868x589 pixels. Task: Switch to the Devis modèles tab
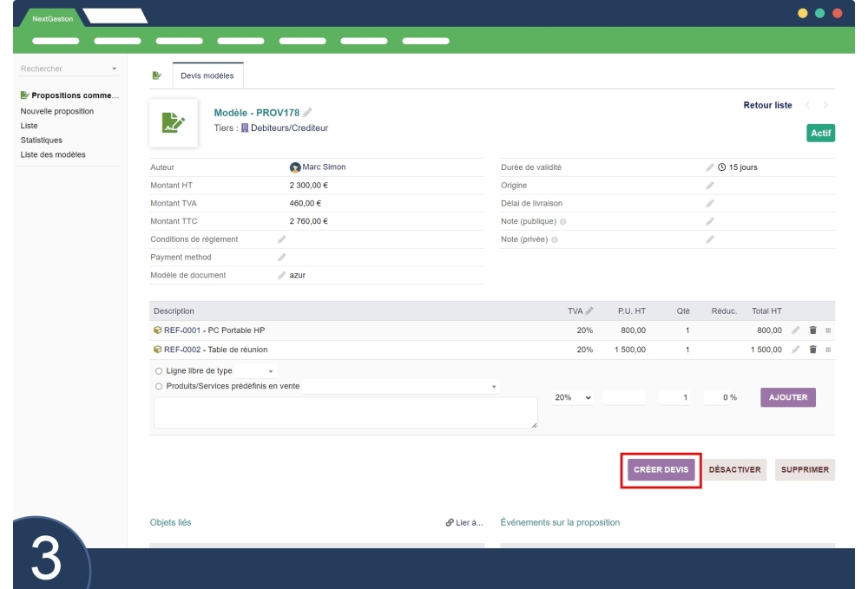tap(207, 76)
